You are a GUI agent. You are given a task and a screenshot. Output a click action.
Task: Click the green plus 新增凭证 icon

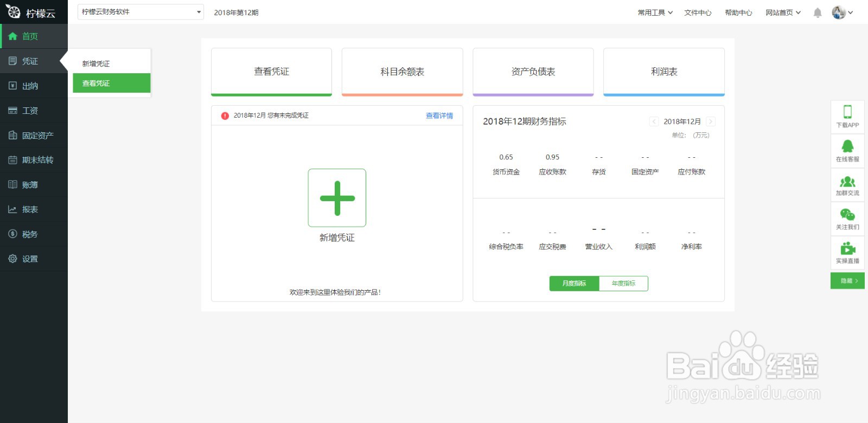pyautogui.click(x=337, y=198)
